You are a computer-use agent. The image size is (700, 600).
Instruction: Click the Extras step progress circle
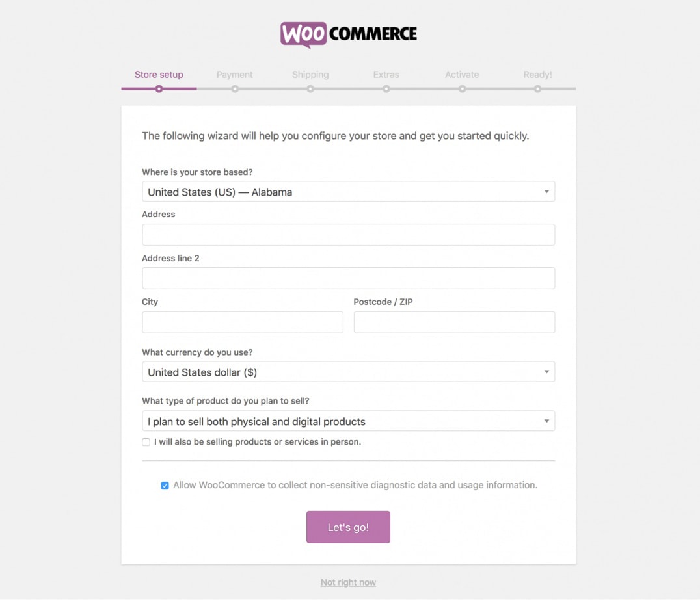[386, 88]
